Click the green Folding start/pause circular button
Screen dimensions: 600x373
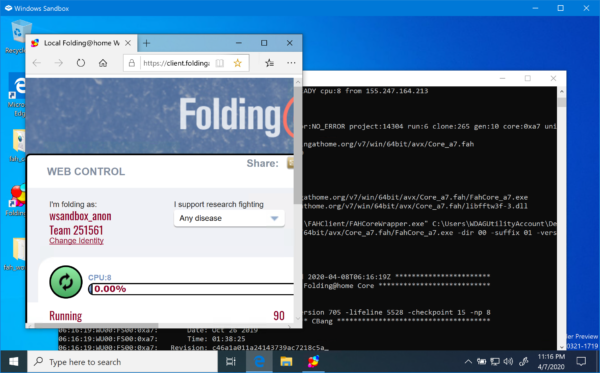pos(66,282)
